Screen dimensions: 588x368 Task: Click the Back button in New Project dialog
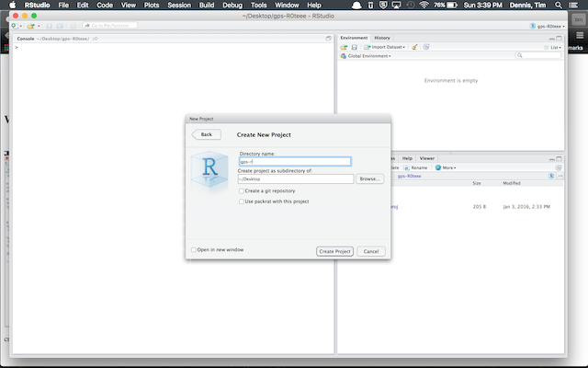[206, 134]
